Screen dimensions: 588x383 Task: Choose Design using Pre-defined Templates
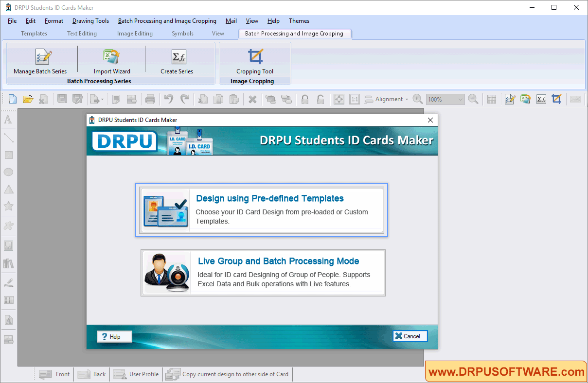[262, 210]
